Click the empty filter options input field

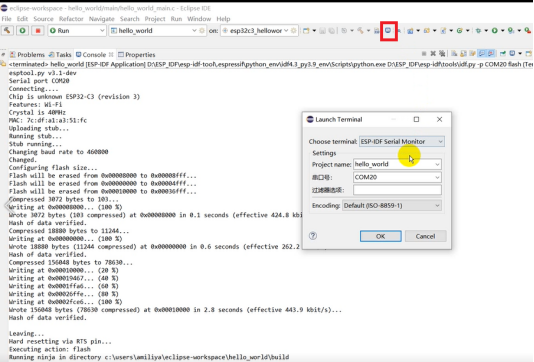coord(397,190)
